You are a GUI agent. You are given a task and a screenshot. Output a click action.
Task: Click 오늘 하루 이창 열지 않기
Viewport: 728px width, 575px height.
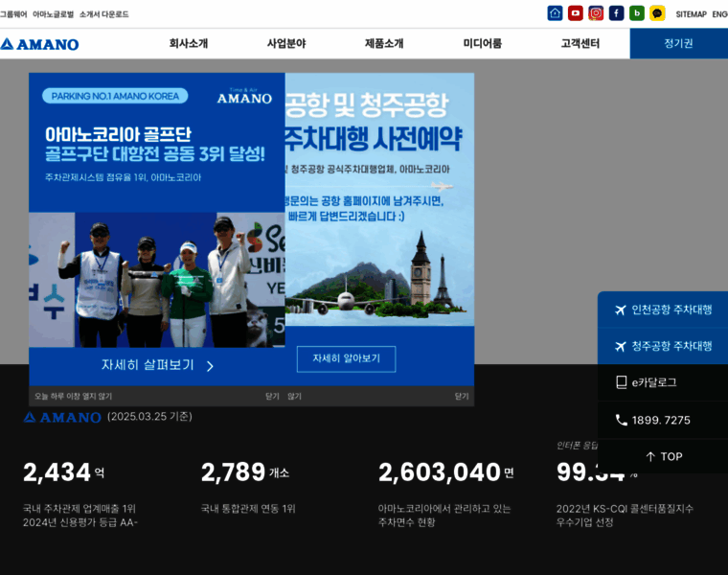(74, 396)
